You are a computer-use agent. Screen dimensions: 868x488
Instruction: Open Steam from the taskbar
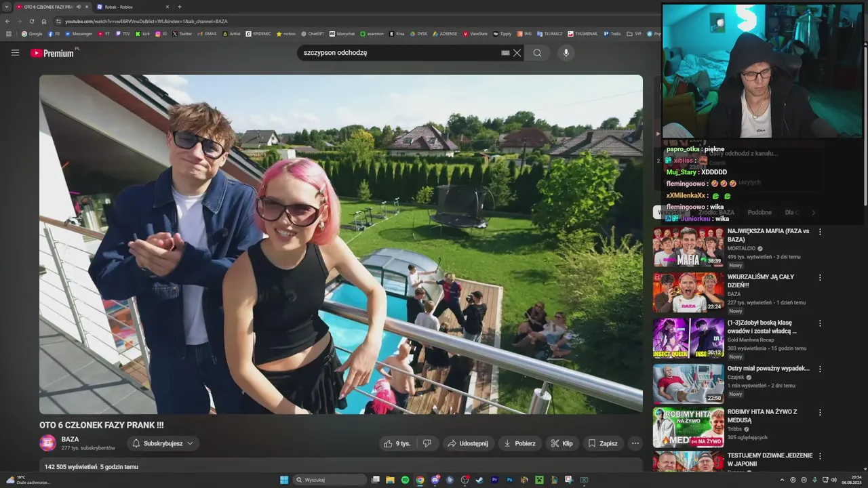click(479, 480)
